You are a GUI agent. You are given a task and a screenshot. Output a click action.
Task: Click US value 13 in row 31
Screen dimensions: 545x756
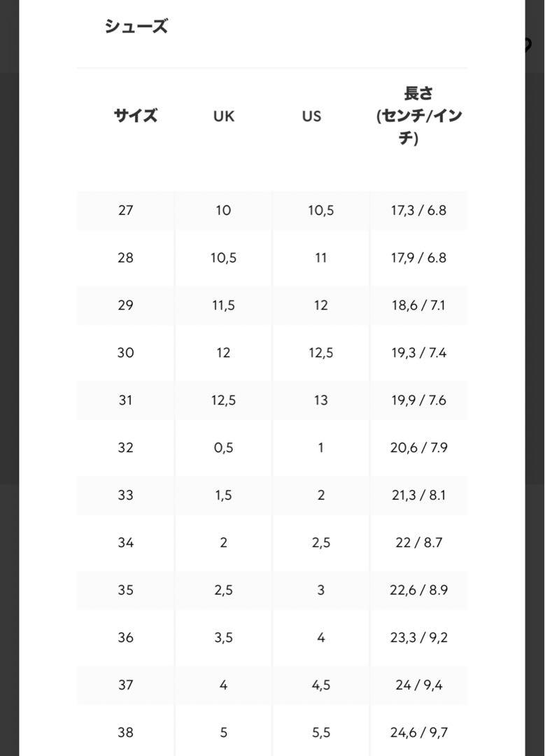[x=320, y=400]
